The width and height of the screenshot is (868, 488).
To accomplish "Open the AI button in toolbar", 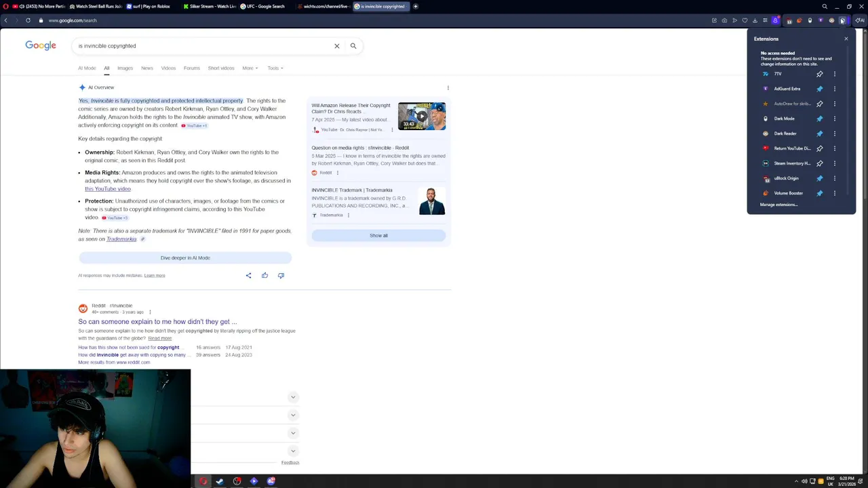I will coord(860,20).
